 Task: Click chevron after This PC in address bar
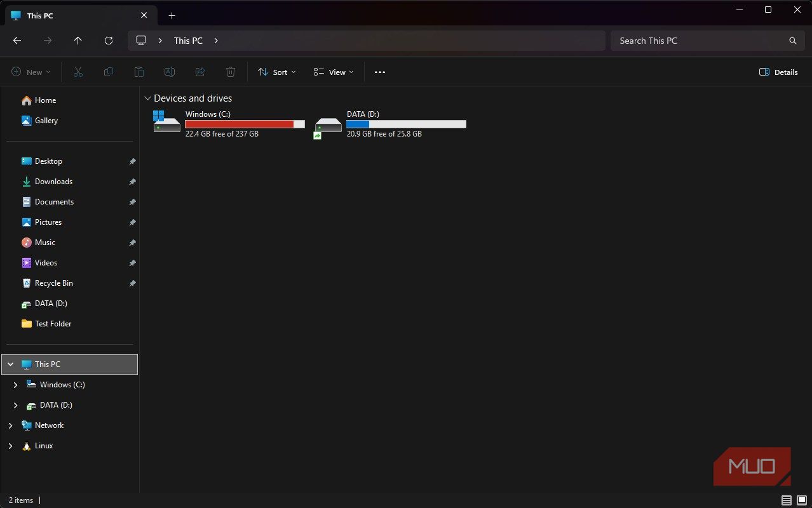[x=216, y=41]
